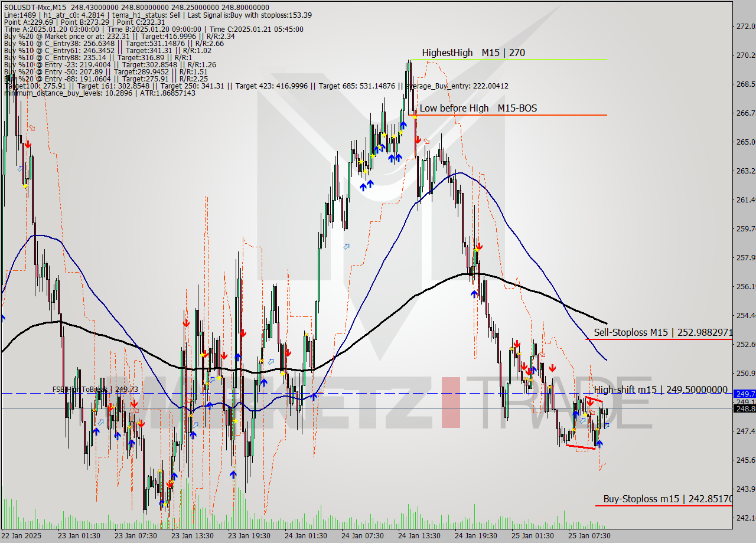Click '25 Jan 01:30' on the time axis

pyautogui.click(x=532, y=535)
